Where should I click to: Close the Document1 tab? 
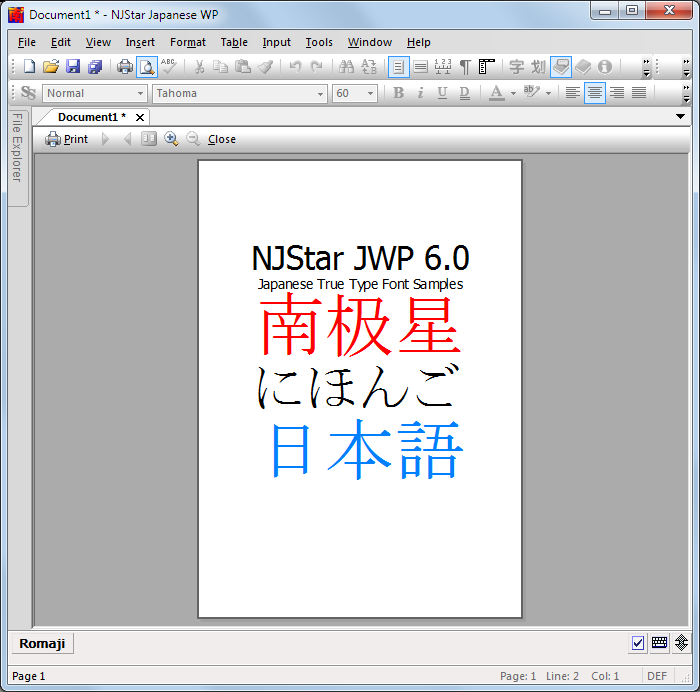point(140,117)
